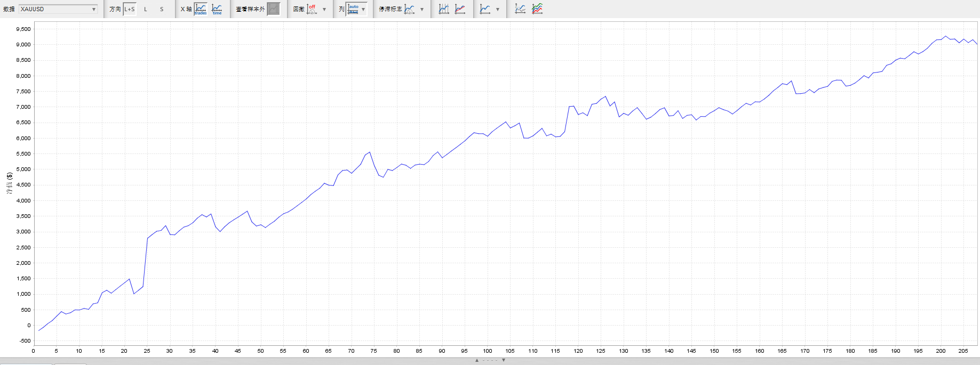
Task: Click the bottom panel expand up arrow
Action: [x=477, y=360]
